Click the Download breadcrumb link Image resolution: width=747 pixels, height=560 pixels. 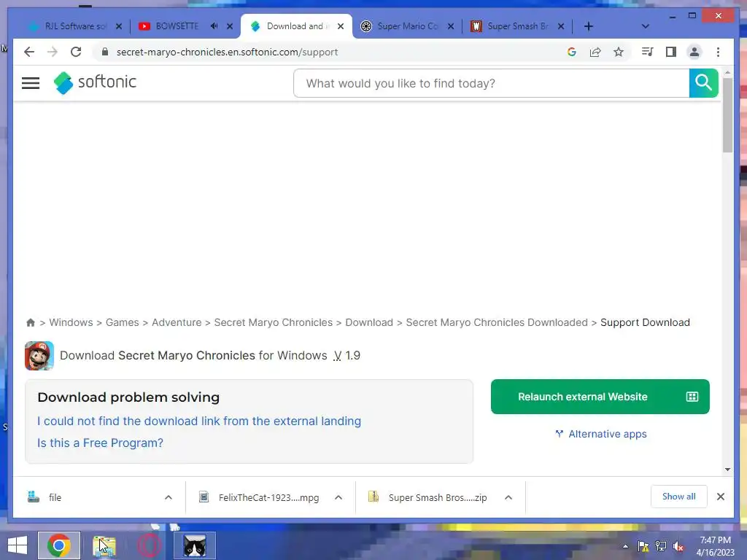pyautogui.click(x=368, y=322)
